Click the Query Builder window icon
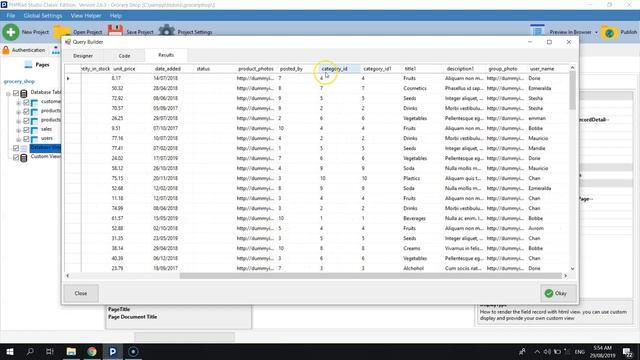The height and width of the screenshot is (360, 640). click(x=68, y=42)
